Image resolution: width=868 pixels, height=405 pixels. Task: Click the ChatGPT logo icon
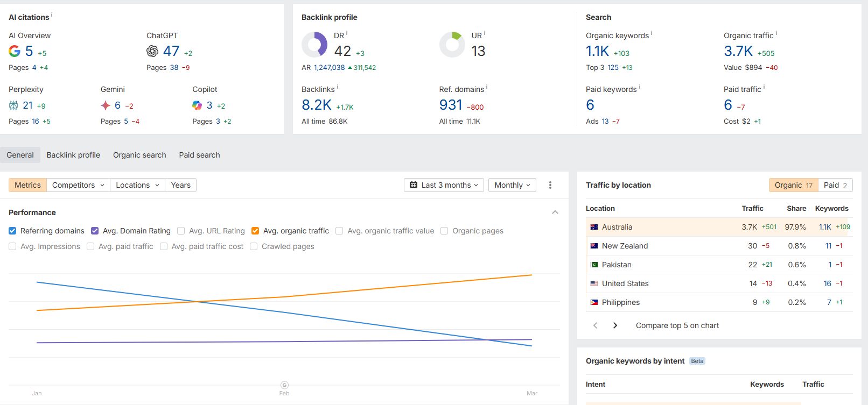152,51
